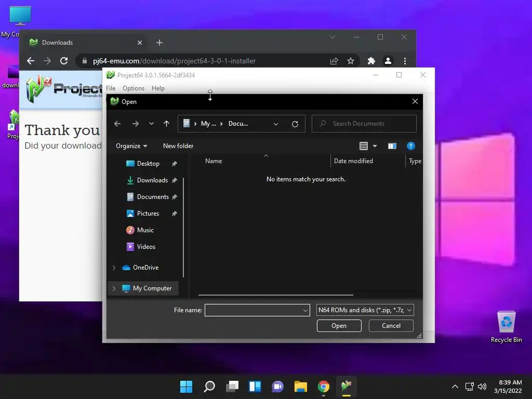Show hidden system tray icons
Screen dimensions: 532x399
click(x=455, y=387)
